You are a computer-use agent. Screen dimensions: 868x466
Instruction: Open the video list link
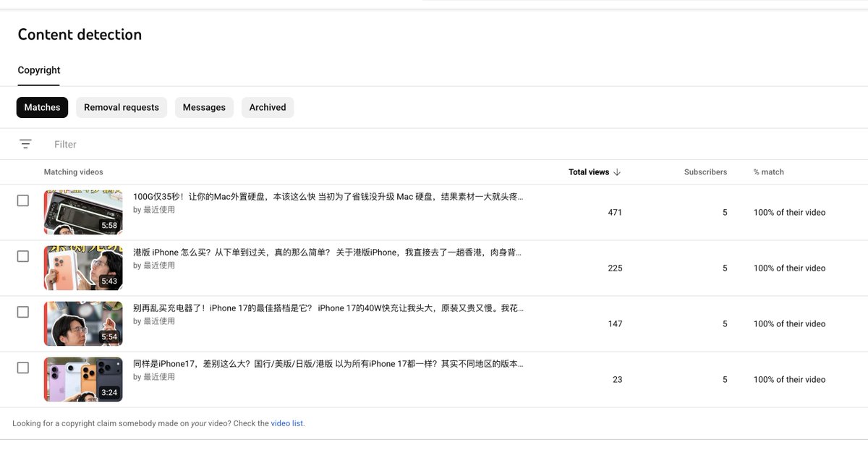pos(286,423)
